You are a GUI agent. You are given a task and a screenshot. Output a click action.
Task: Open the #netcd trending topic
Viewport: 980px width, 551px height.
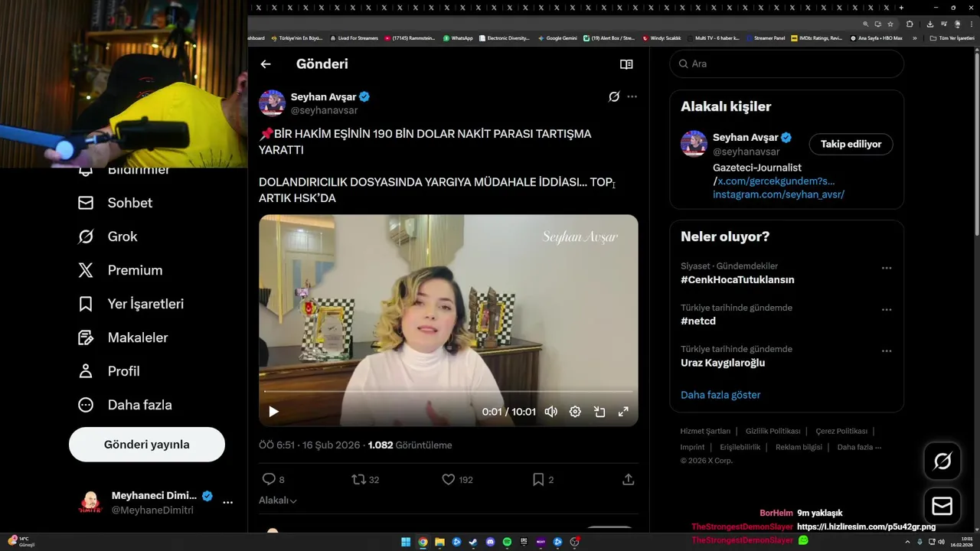click(x=698, y=321)
